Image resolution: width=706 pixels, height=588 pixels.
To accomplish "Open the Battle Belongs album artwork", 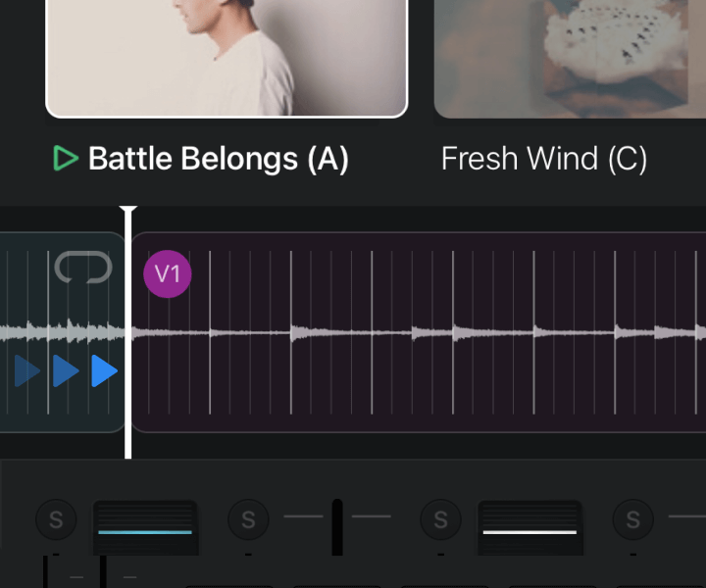I will click(x=227, y=57).
